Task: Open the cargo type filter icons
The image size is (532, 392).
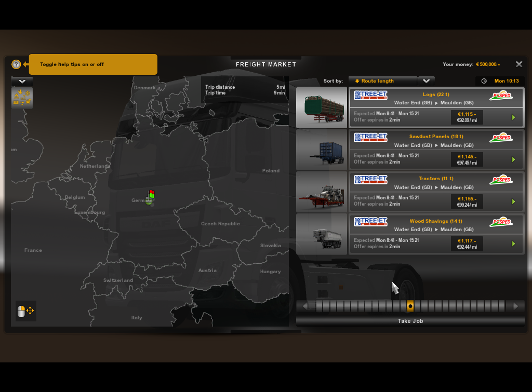Action: [22, 98]
